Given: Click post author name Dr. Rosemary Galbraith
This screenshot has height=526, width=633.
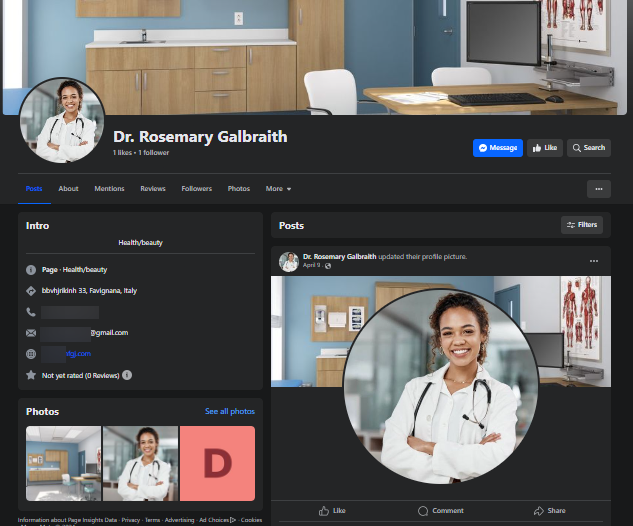Looking at the screenshot, I should (340, 257).
